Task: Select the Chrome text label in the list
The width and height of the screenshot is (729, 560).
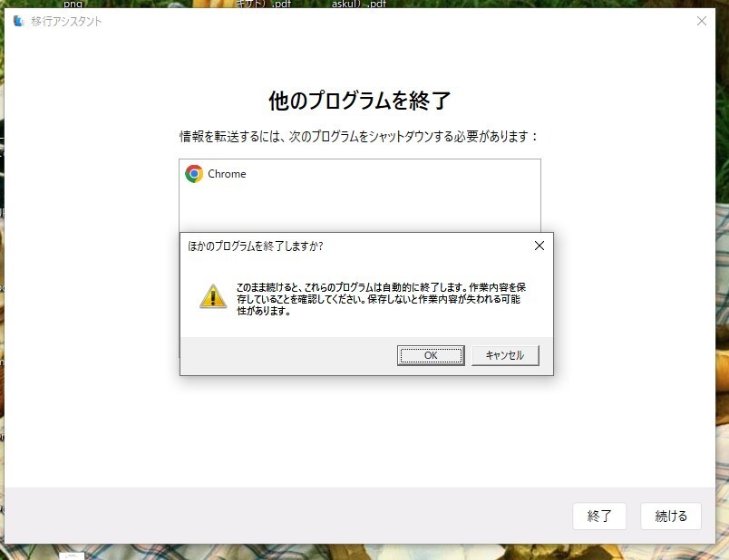Action: pos(227,174)
